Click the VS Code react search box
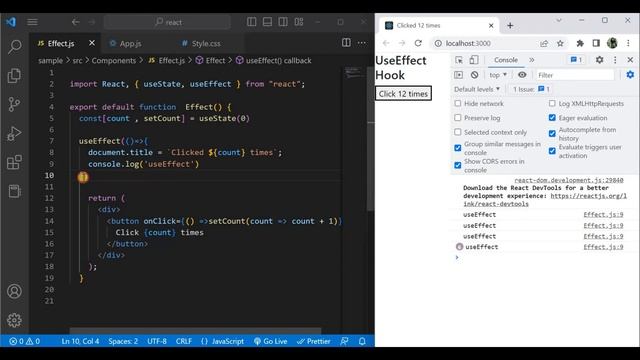The width and height of the screenshot is (640, 360). (167, 22)
